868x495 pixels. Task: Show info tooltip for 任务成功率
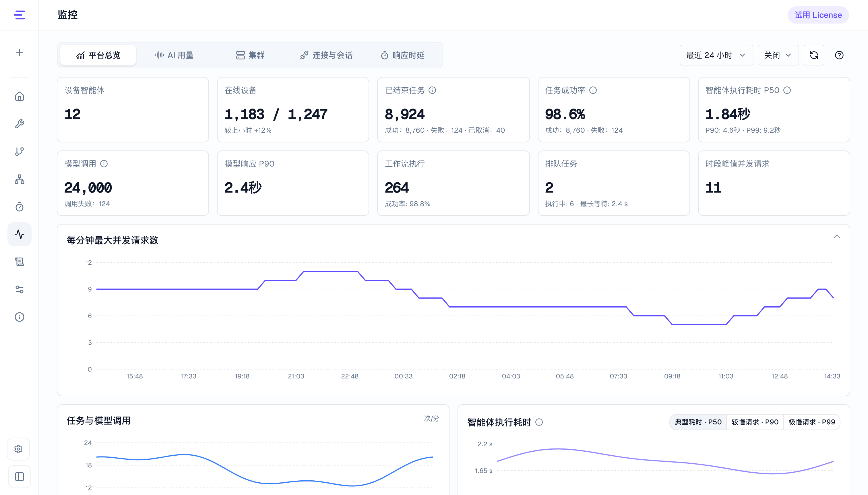(593, 90)
